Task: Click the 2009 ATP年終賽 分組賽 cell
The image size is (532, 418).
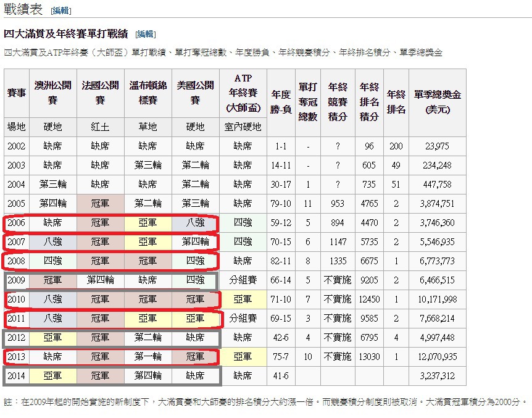Action: (x=243, y=280)
